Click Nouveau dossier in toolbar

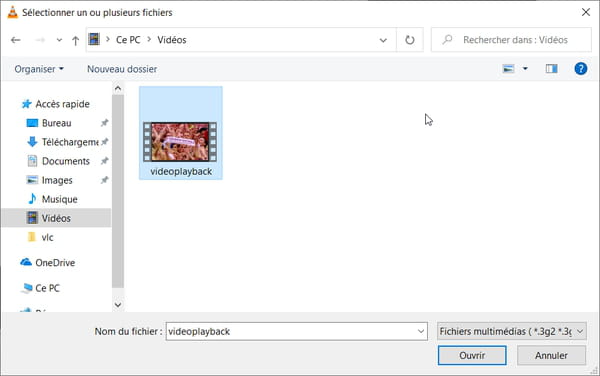[122, 69]
